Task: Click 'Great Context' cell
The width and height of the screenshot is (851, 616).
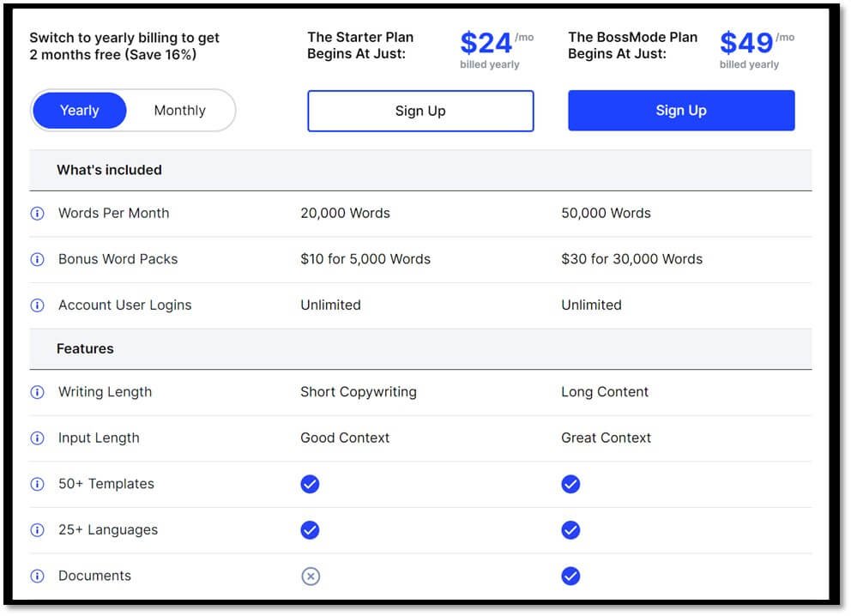Action: coord(606,438)
